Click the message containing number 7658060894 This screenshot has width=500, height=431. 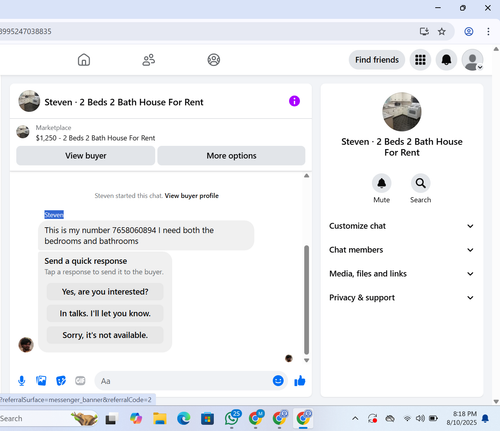pos(146,236)
